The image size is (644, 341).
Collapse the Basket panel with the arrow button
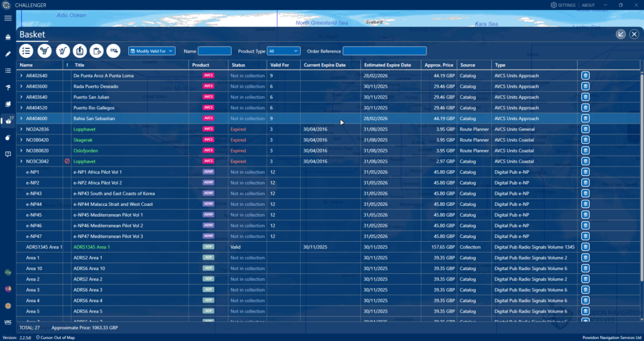[x=621, y=35]
